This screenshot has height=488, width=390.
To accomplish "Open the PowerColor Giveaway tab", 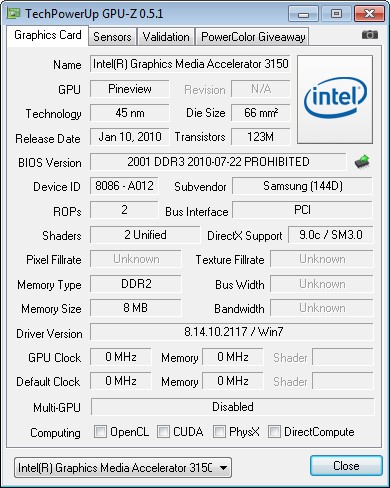I will click(x=253, y=37).
